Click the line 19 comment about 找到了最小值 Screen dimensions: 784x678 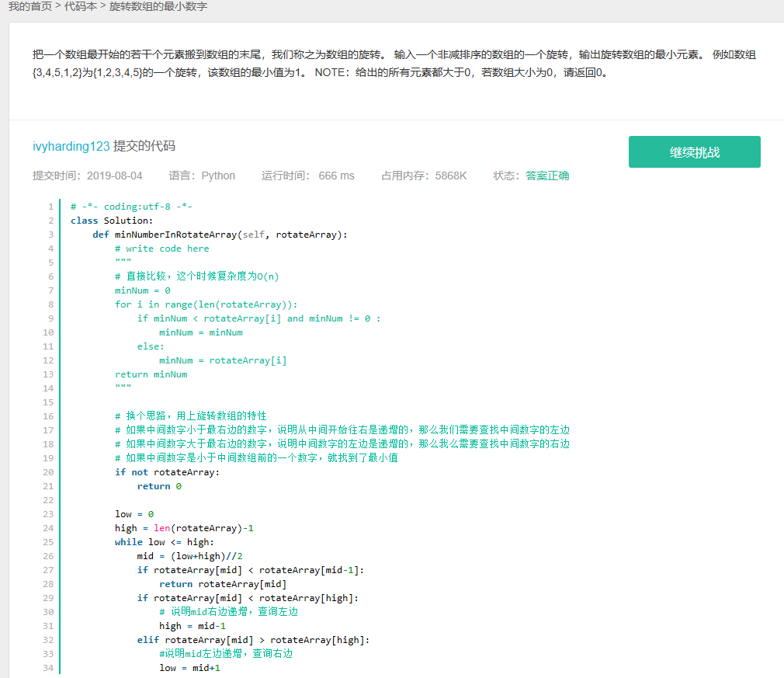(x=256, y=458)
